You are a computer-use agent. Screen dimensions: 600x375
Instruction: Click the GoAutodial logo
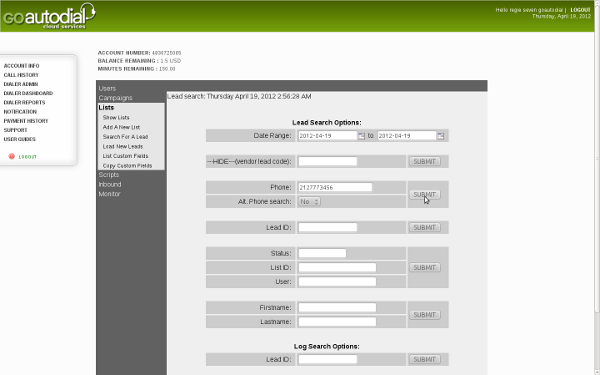click(49, 16)
